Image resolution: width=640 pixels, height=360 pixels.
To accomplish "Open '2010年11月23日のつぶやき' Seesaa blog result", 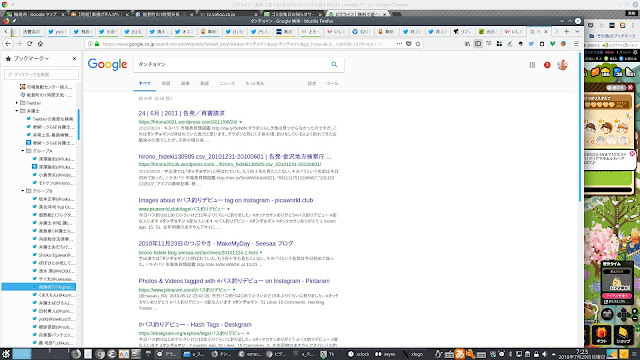I will [216, 243].
